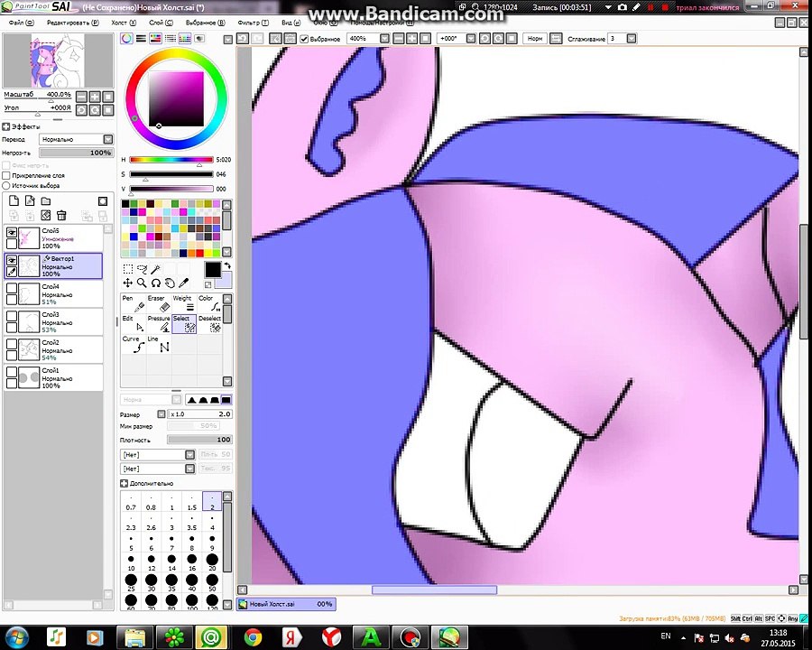Open the Фильтр menu

pyautogui.click(x=253, y=23)
